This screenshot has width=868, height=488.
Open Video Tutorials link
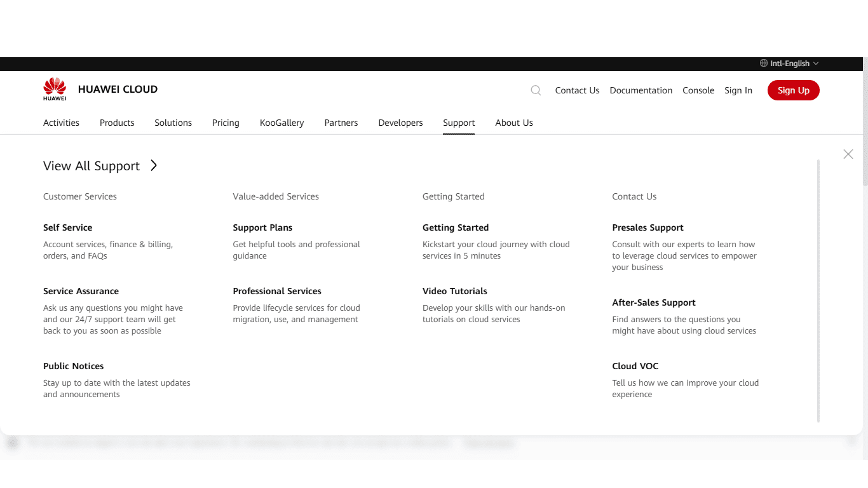(455, 291)
